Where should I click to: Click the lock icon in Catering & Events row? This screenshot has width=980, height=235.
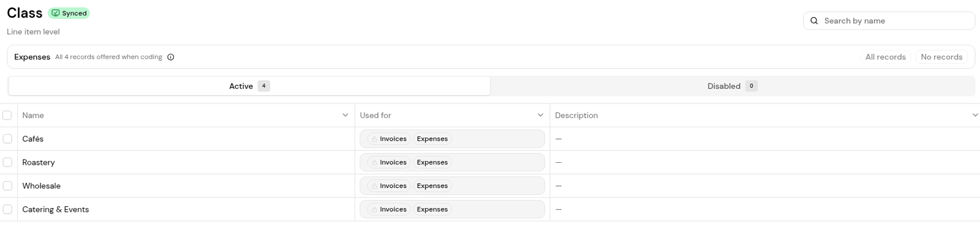[x=374, y=209]
